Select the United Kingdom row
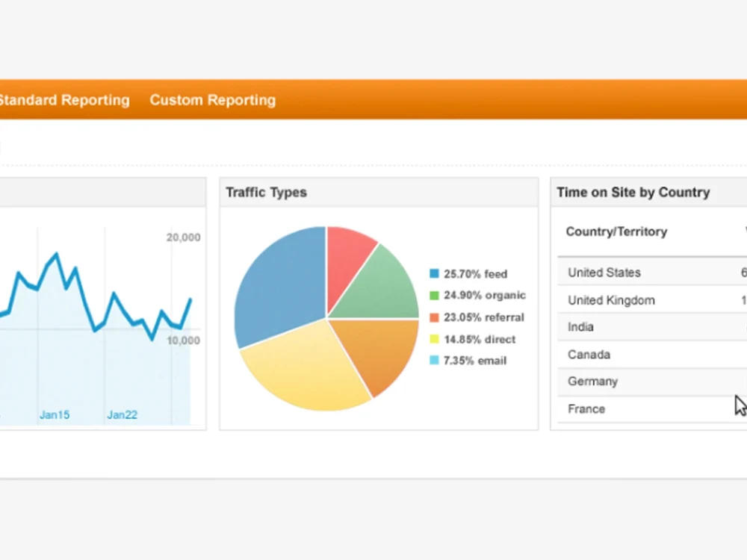 pyautogui.click(x=652, y=300)
